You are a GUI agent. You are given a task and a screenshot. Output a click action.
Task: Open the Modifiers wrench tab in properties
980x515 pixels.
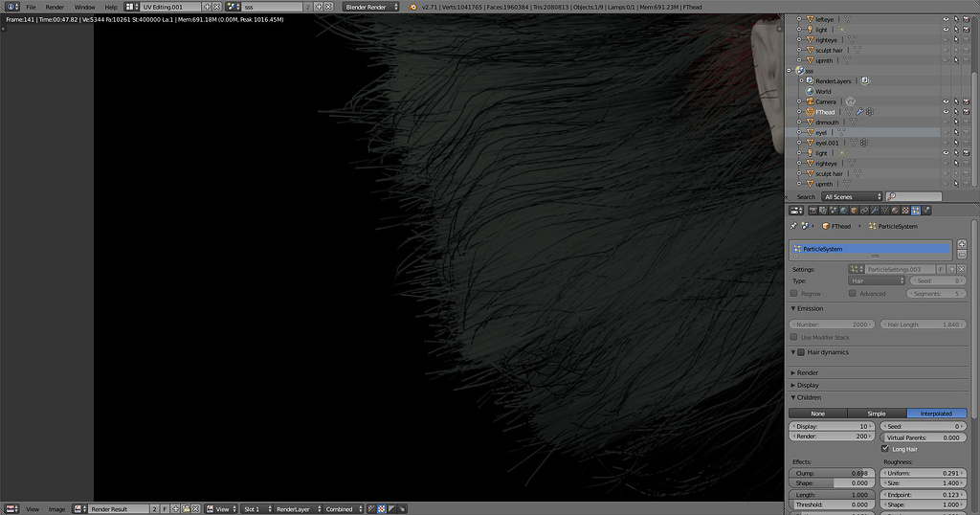pos(875,210)
